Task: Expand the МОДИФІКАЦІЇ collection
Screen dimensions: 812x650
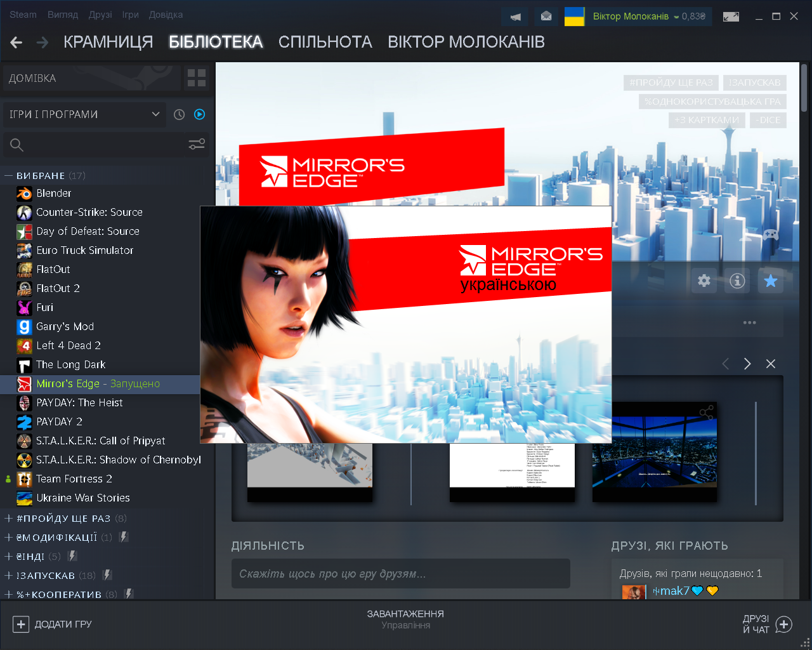Action: click(x=8, y=538)
